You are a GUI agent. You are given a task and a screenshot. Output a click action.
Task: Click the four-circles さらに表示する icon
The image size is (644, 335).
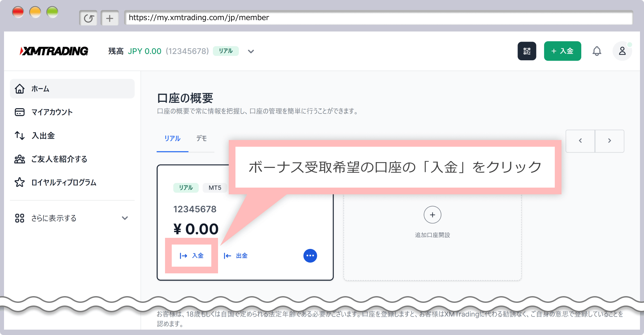click(20, 218)
